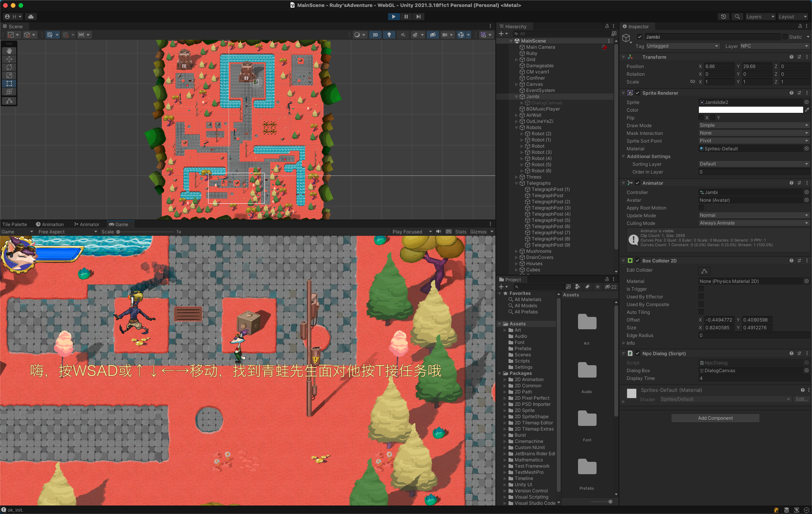Enable the Is Trigger checkbox
This screenshot has width=812, height=514.
pos(701,289)
